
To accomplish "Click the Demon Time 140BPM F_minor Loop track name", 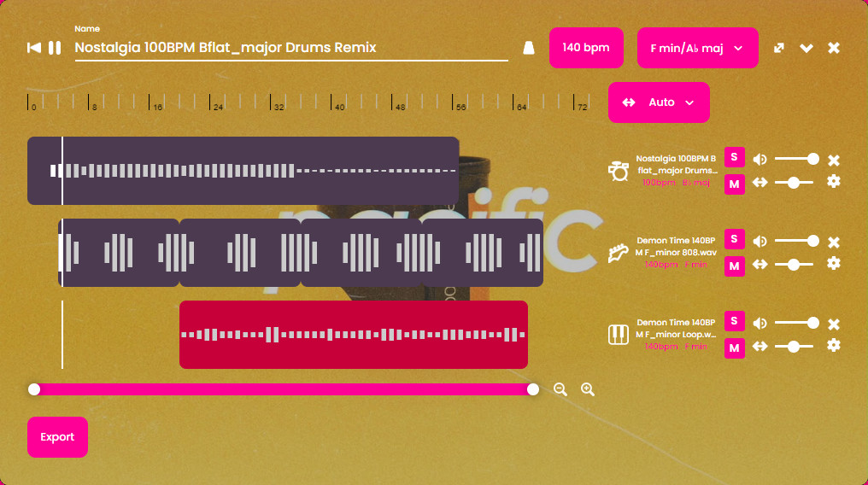I will coord(676,329).
